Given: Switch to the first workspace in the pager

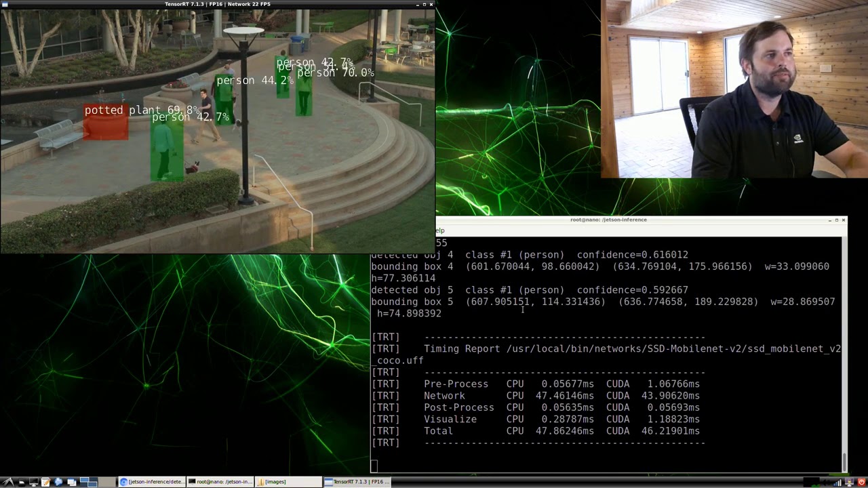Looking at the screenshot, I should click(x=89, y=482).
